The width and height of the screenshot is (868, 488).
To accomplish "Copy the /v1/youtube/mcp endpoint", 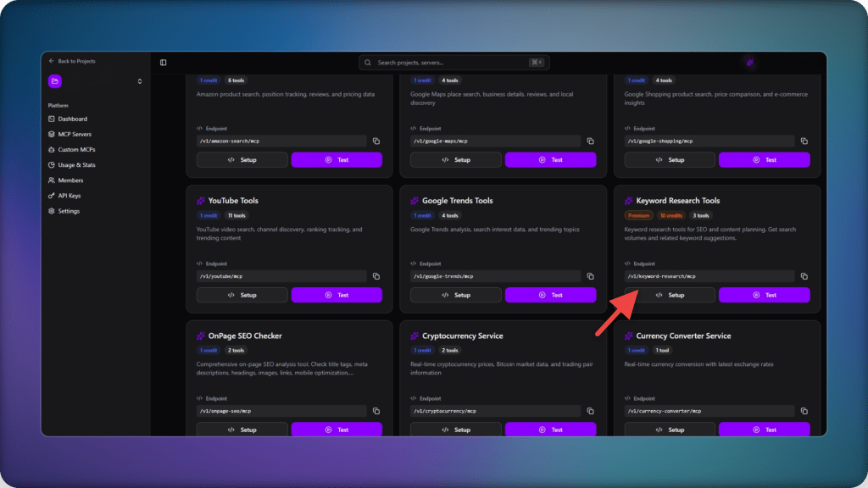I will (376, 276).
